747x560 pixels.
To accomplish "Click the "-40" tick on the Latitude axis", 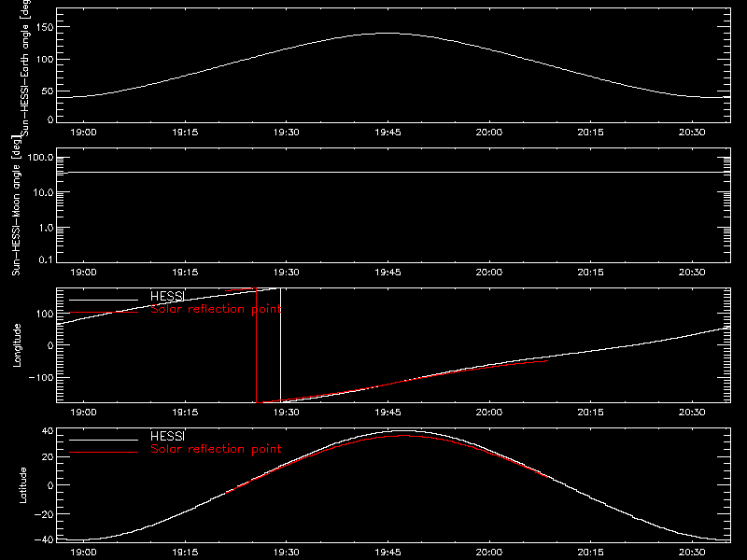I will pyautogui.click(x=44, y=539).
